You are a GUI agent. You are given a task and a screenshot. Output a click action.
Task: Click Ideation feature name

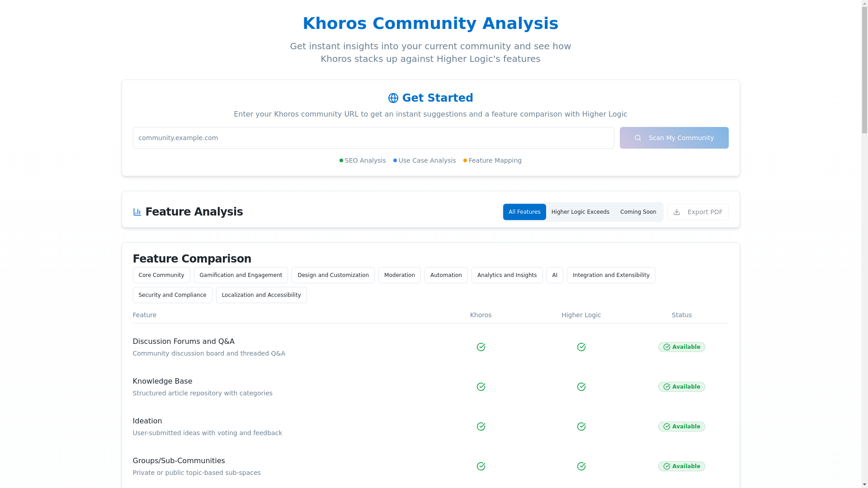[147, 421]
